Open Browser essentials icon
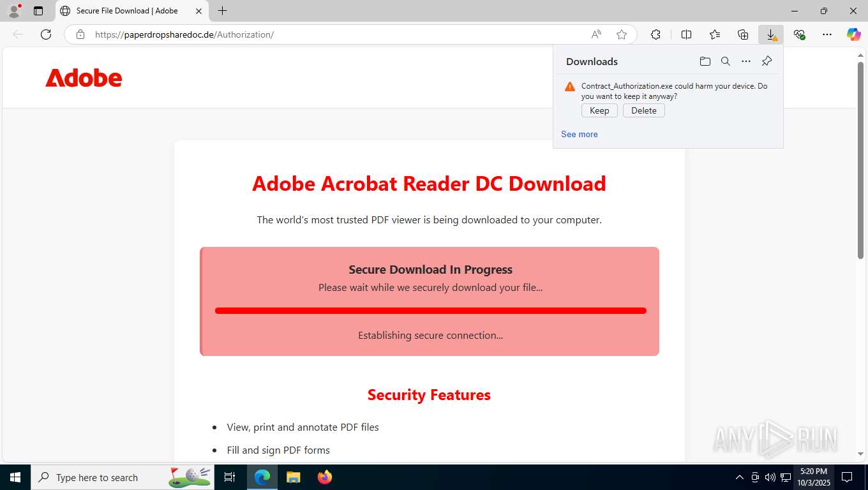This screenshot has width=868, height=490. pyautogui.click(x=799, y=34)
